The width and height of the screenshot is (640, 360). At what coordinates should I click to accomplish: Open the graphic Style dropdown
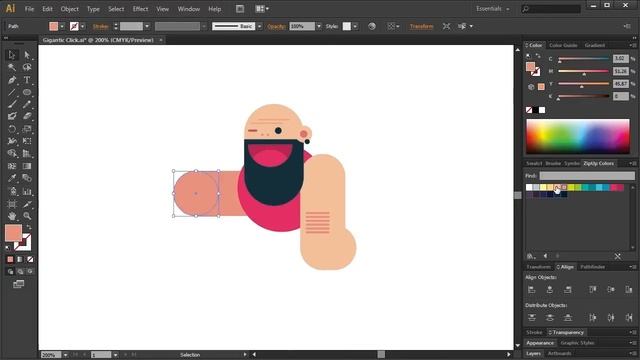[x=355, y=27]
